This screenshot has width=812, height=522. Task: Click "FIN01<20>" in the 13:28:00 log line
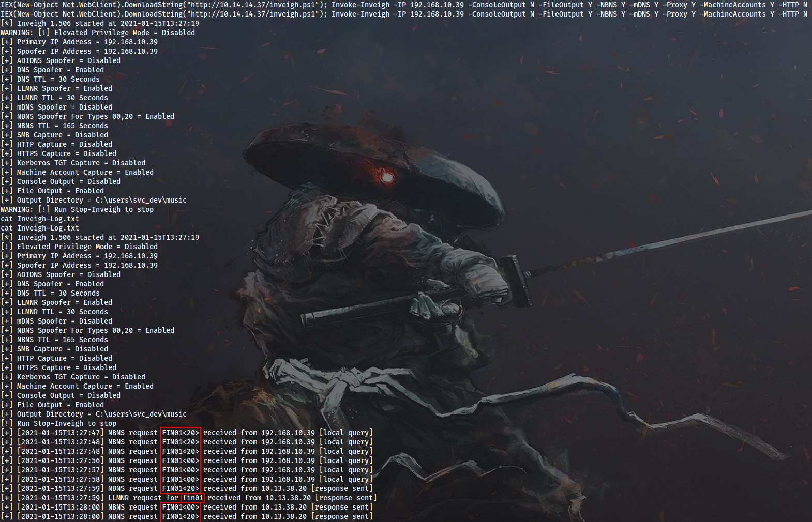[x=181, y=516]
